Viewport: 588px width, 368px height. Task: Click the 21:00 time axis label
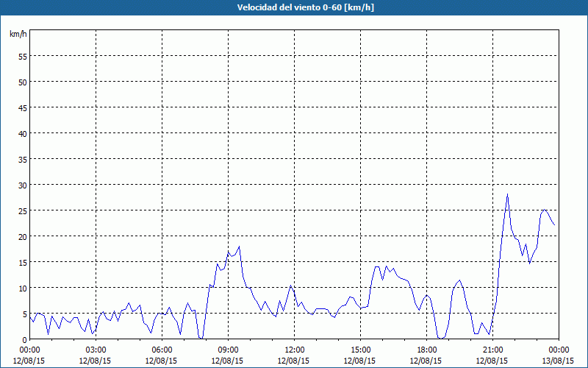point(492,350)
